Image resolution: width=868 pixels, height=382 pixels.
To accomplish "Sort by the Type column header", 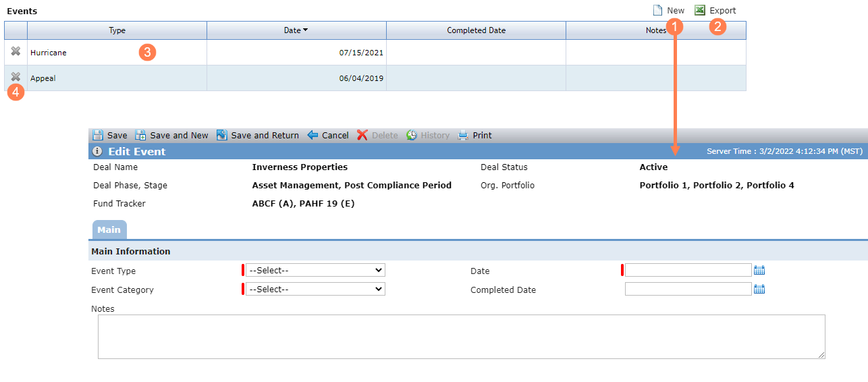I will click(x=117, y=30).
